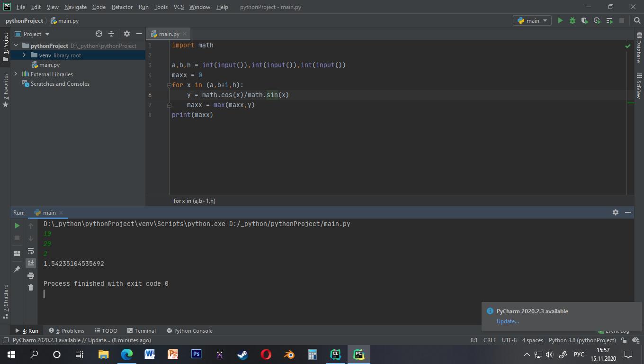Switch to the Python Console tab
Viewport: 644px width, 364px height.
click(x=189, y=330)
